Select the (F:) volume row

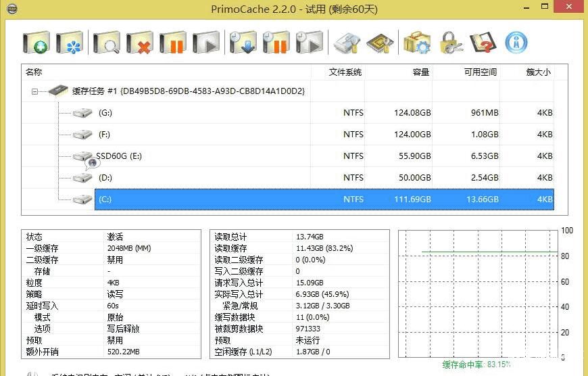click(x=287, y=135)
